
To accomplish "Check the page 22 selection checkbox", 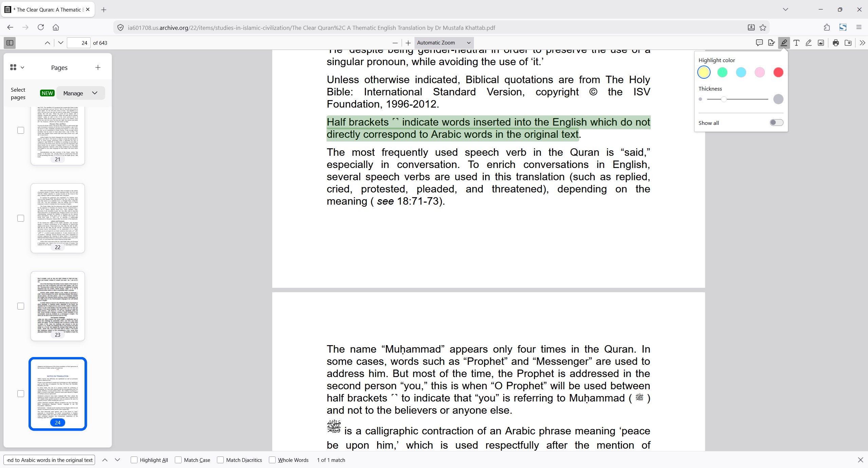I will (x=21, y=218).
